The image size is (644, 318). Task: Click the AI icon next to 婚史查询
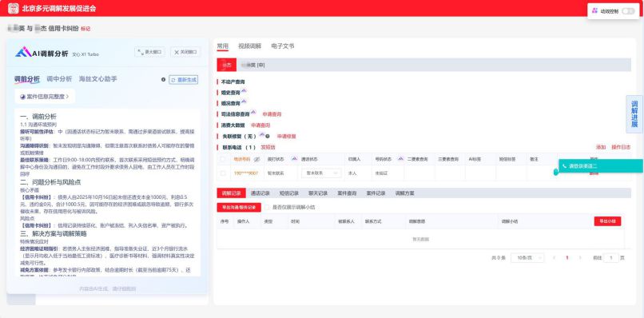pyautogui.click(x=244, y=91)
